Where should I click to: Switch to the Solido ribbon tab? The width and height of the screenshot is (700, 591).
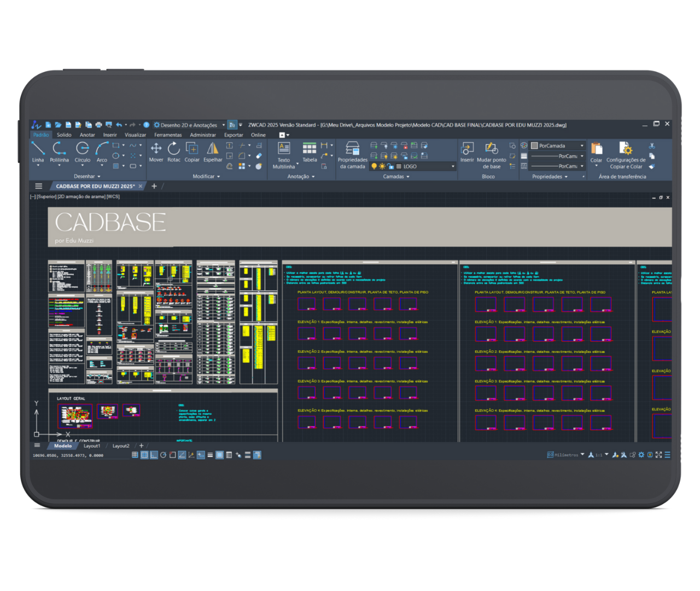tap(64, 135)
